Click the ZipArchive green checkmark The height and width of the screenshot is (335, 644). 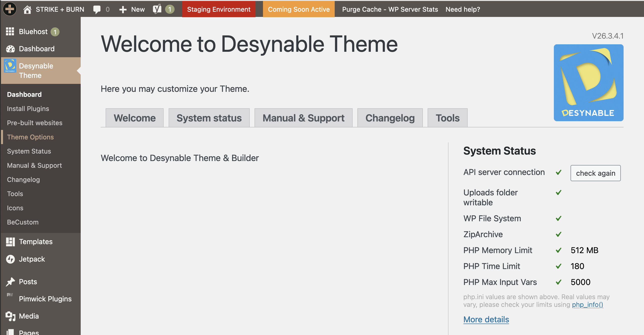(559, 234)
